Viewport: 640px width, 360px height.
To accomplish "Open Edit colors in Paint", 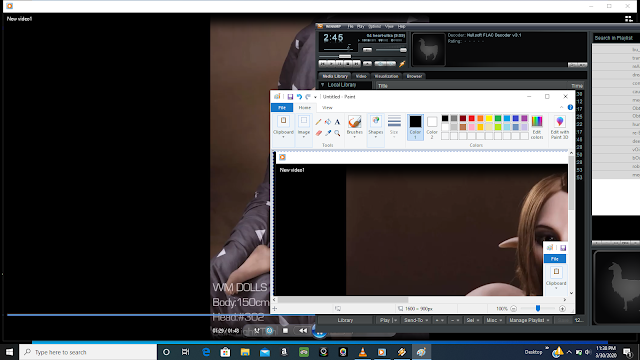I will point(537,127).
